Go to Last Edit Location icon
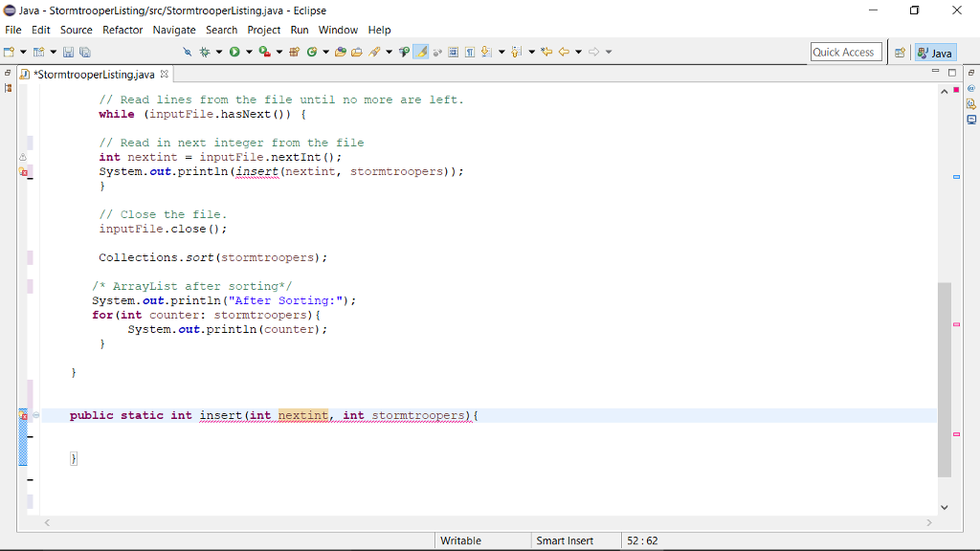 [x=546, y=52]
